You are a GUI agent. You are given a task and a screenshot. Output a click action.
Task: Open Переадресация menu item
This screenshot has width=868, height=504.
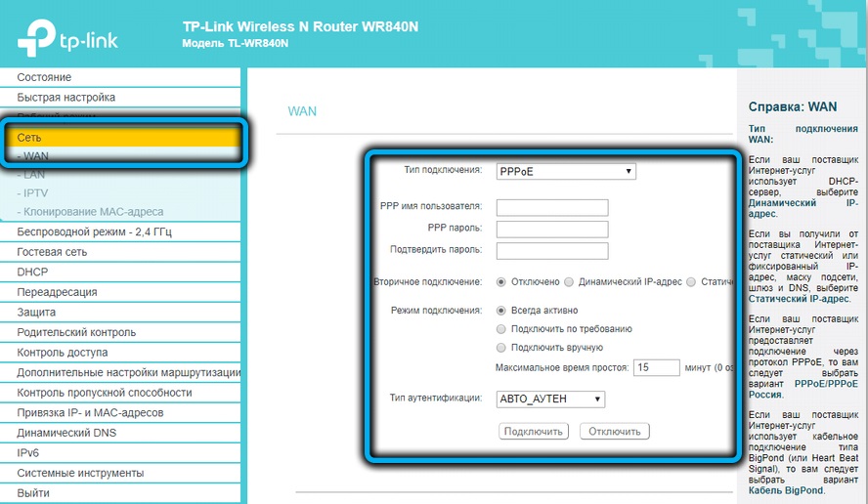coord(120,292)
